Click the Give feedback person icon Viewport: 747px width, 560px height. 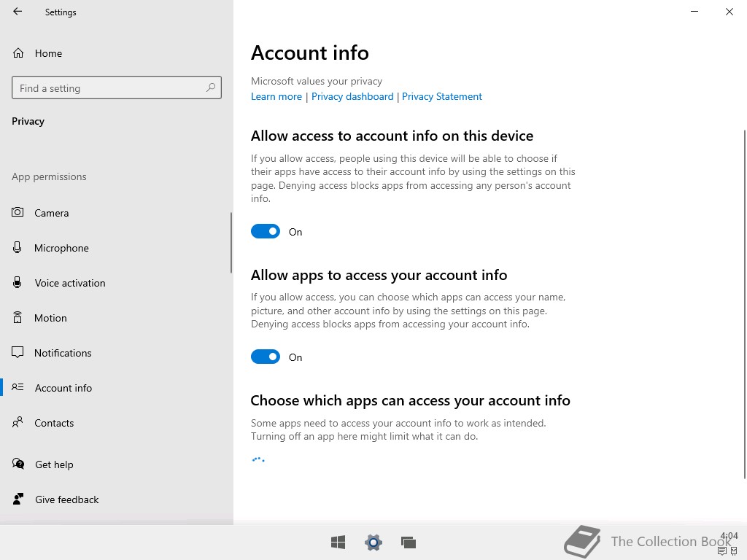coord(18,499)
